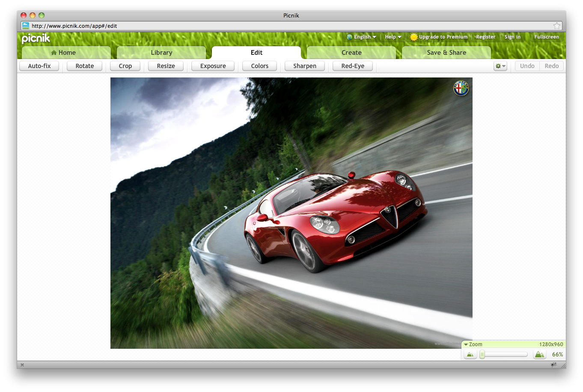Click the 66% zoom value

(557, 354)
